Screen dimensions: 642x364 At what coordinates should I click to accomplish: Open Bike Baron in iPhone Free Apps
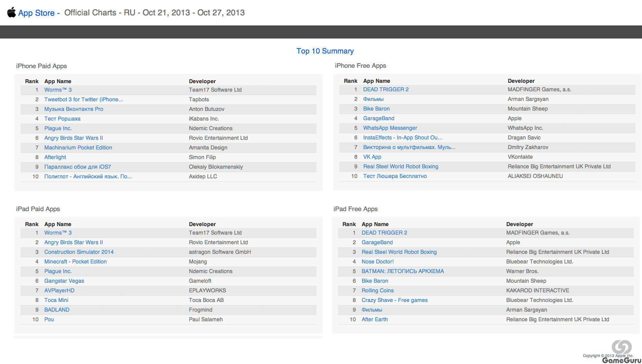[x=376, y=109]
